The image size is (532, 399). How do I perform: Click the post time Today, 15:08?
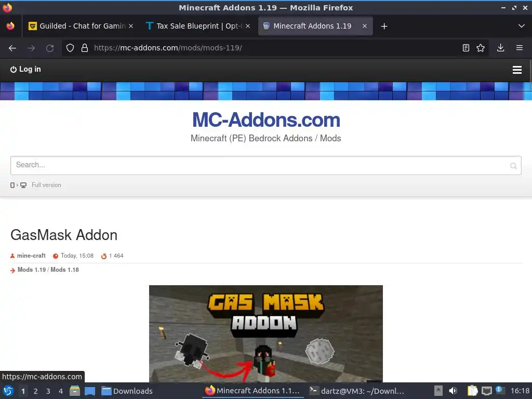(77, 256)
